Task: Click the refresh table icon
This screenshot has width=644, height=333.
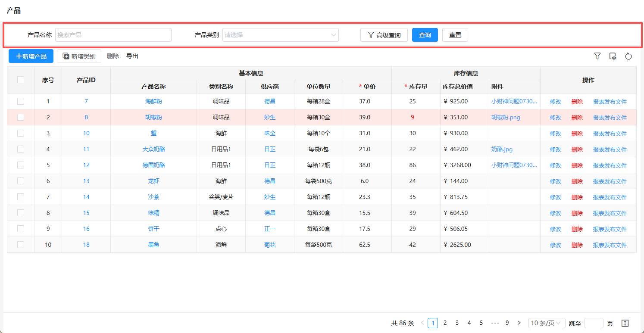Action: click(628, 56)
